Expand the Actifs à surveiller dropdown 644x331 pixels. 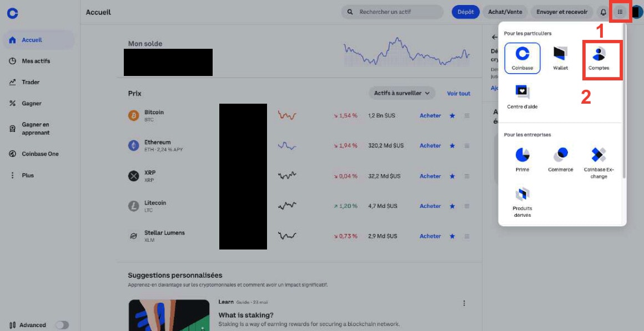pyautogui.click(x=401, y=93)
